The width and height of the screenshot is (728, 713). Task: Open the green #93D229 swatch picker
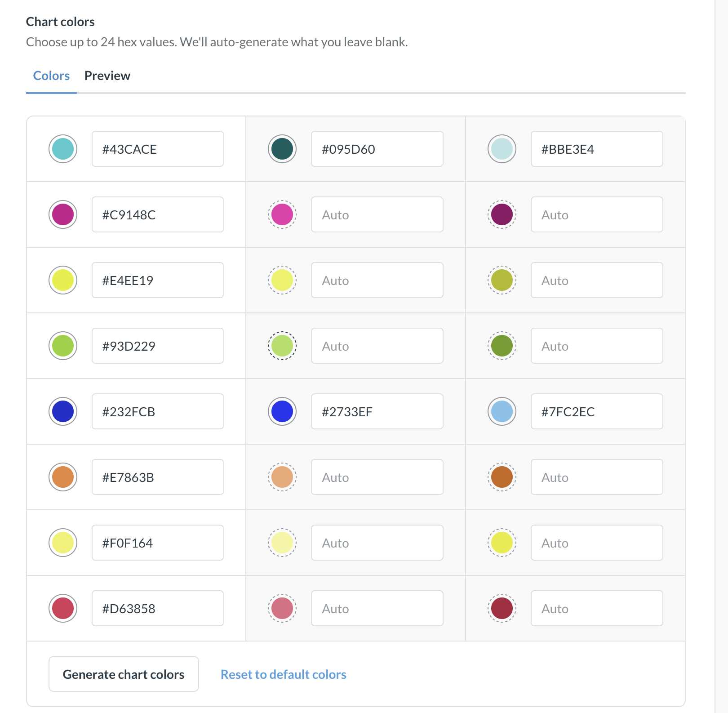tap(63, 346)
